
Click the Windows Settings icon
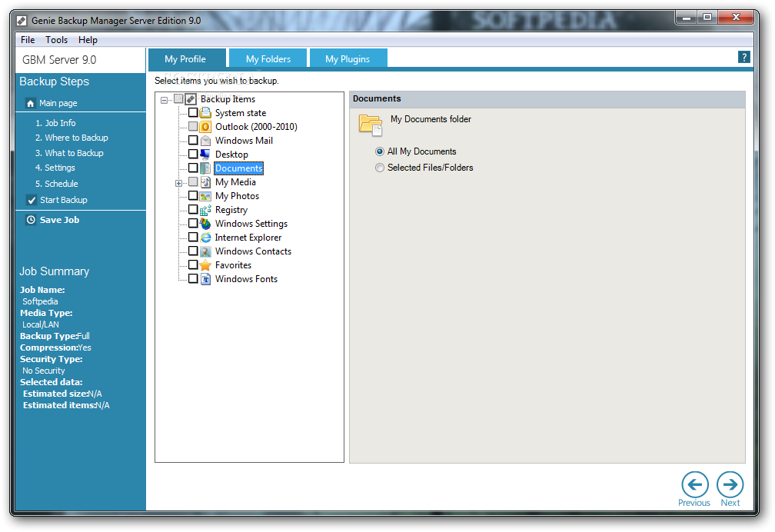(205, 224)
